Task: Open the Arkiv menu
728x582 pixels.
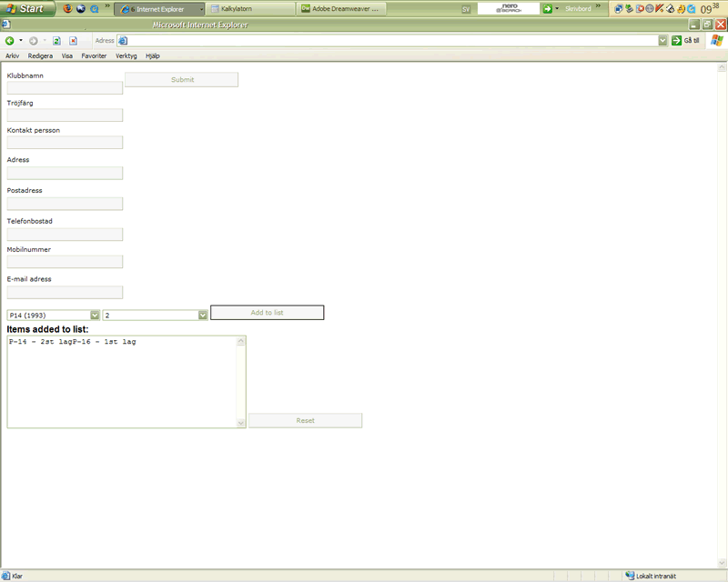Action: coord(12,55)
